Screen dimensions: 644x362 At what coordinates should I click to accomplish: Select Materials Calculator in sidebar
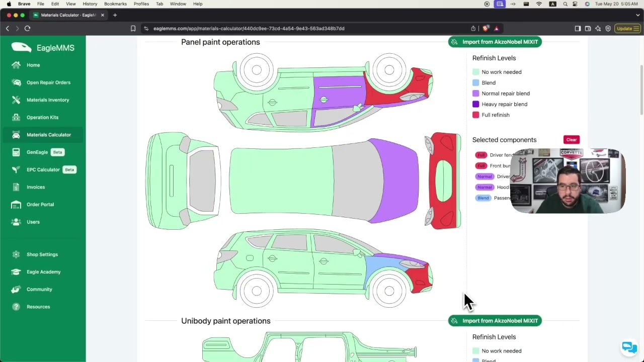coord(43,135)
